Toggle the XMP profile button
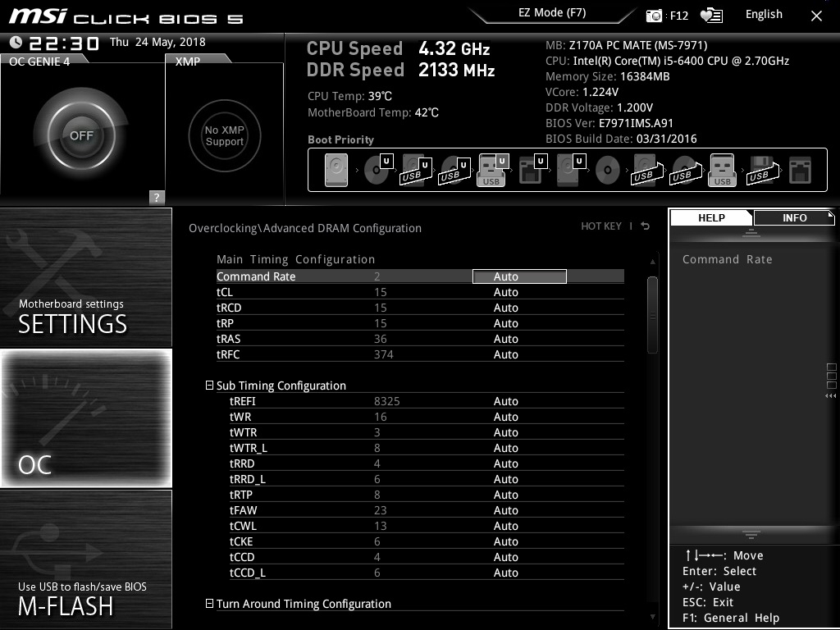The width and height of the screenshot is (840, 630). click(225, 135)
